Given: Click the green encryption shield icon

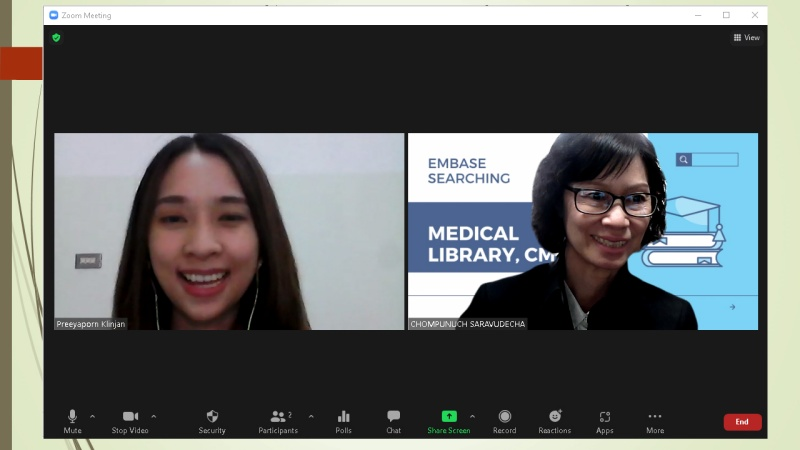Looking at the screenshot, I should click(56, 37).
